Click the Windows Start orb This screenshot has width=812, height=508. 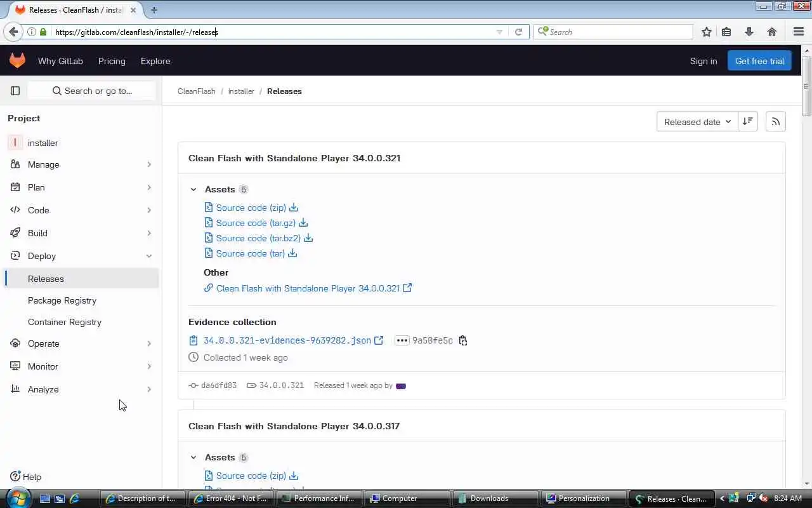tap(18, 498)
